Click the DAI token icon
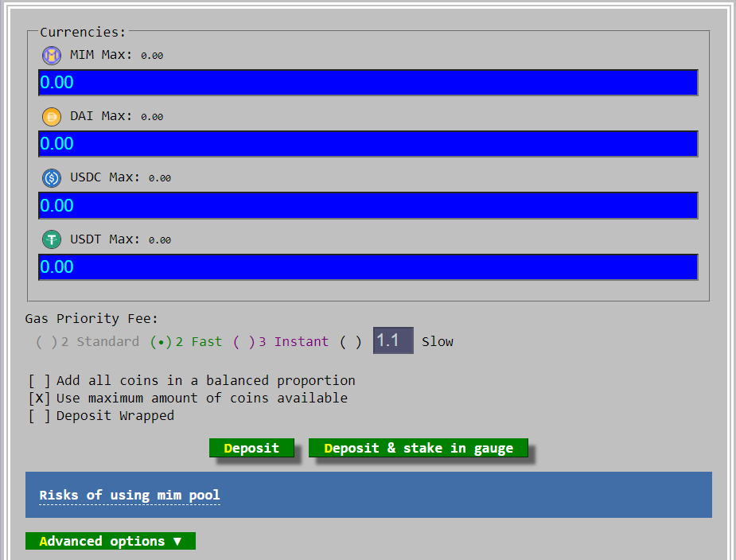Screen dimensions: 736x560 [x=52, y=117]
